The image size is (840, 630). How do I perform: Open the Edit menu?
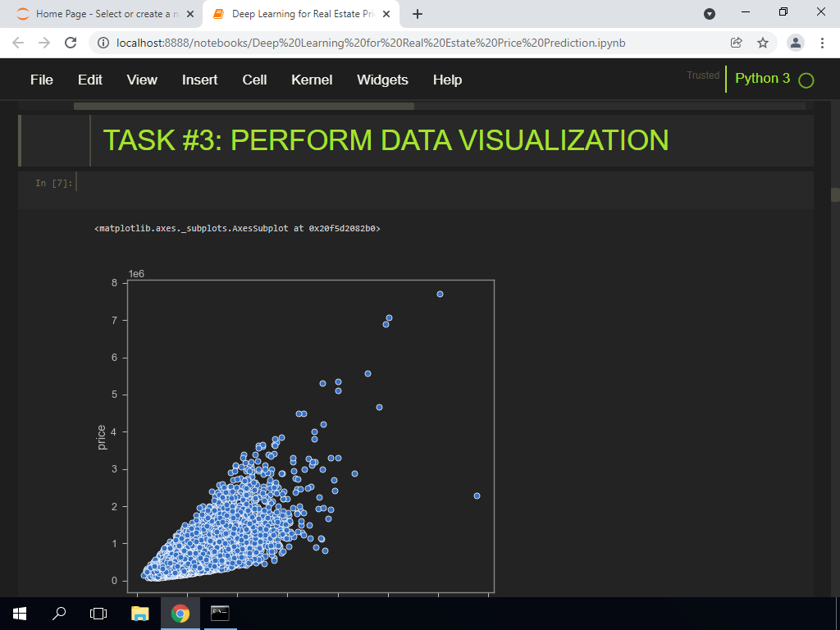[x=90, y=80]
